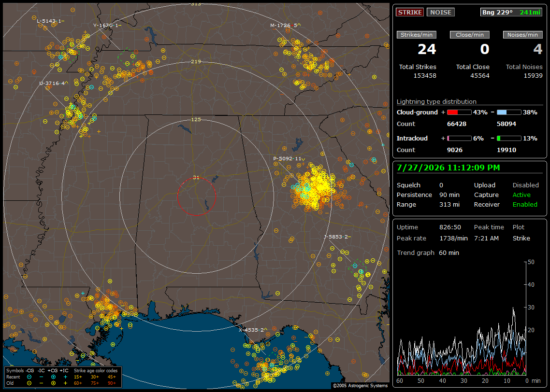Click the P-5092-11 storm cell label
Viewport: 550px width, 392px height.
[289, 159]
